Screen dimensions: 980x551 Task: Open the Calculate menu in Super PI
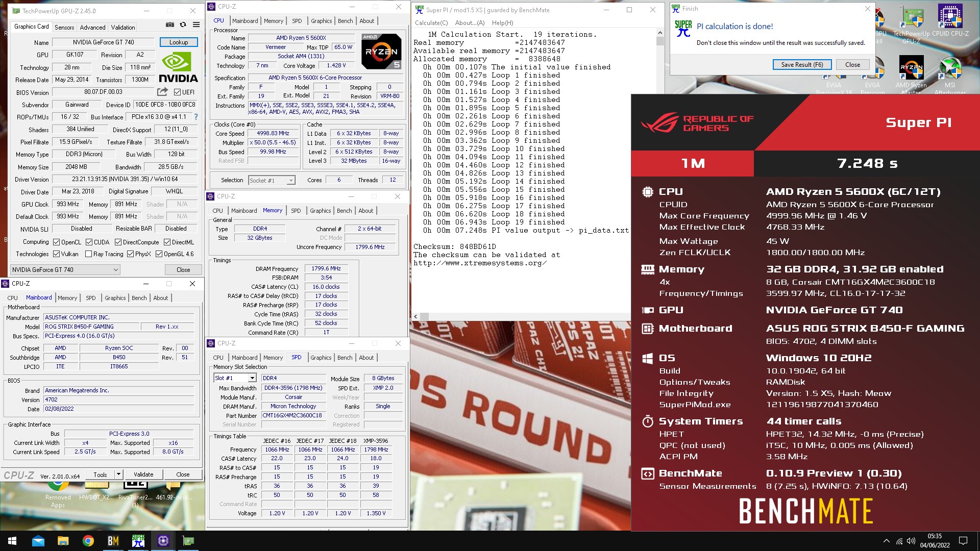[431, 23]
